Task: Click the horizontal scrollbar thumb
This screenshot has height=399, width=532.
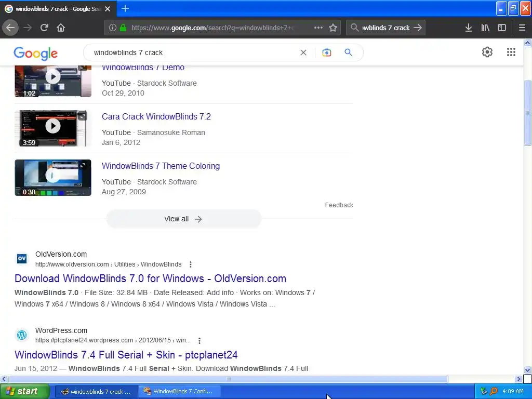Action: (x=228, y=379)
